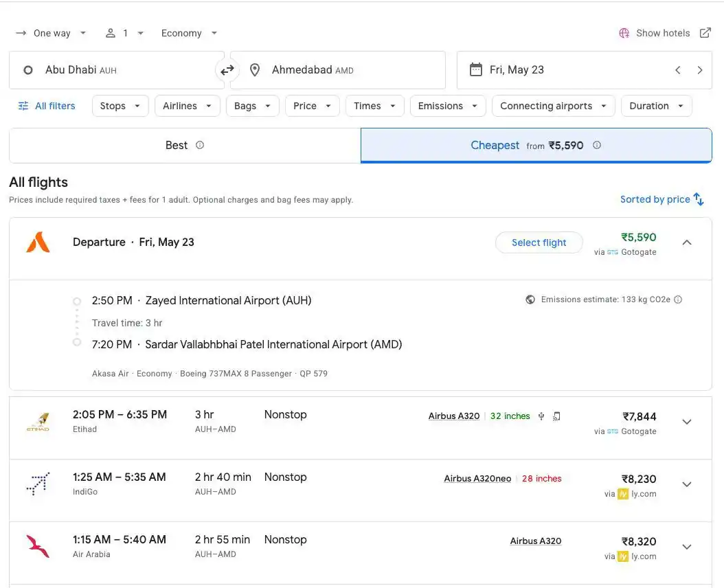This screenshot has width=724, height=588.
Task: Switch to the Cheapest tab
Action: (536, 146)
